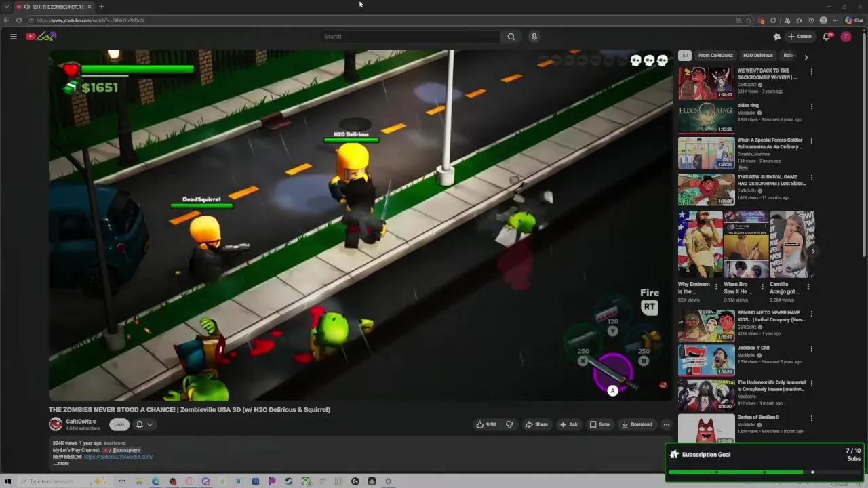Add this page to favorites star
Image resolution: width=868 pixels, height=488 pixels.
[749, 20]
